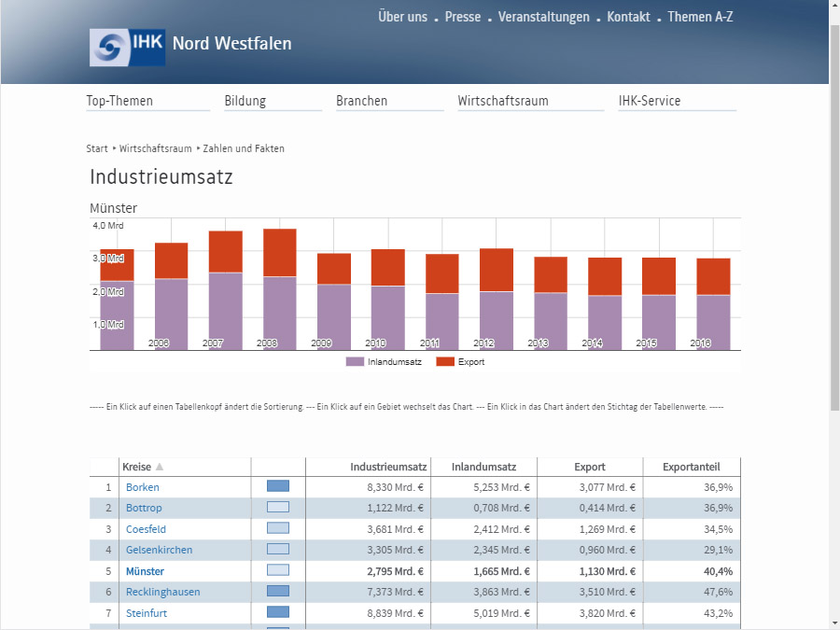Click the Zahlen und Fakten breadcrumb
Screen dimensions: 840x630
244,148
